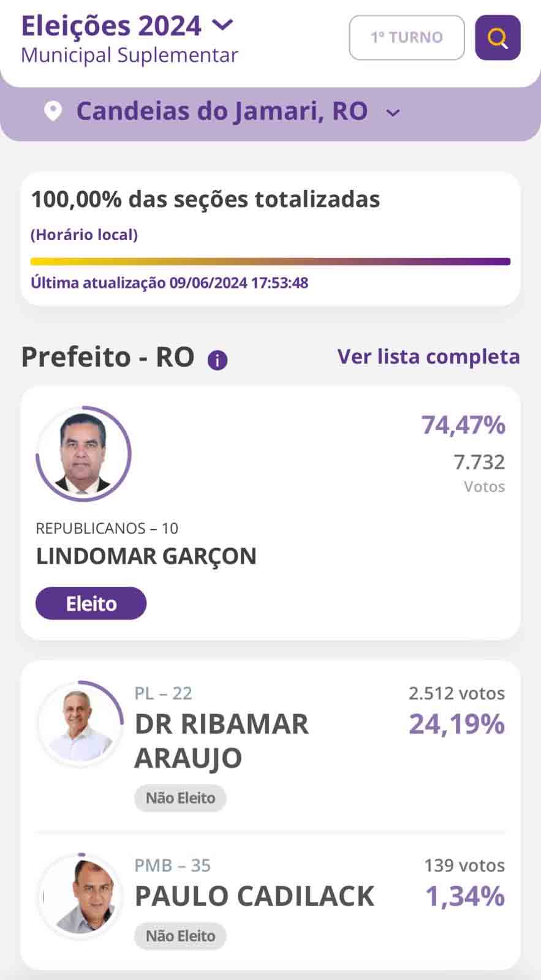Click Lindomar Garçon's candidate photo
Image resolution: width=541 pixels, height=980 pixels.
click(x=83, y=454)
